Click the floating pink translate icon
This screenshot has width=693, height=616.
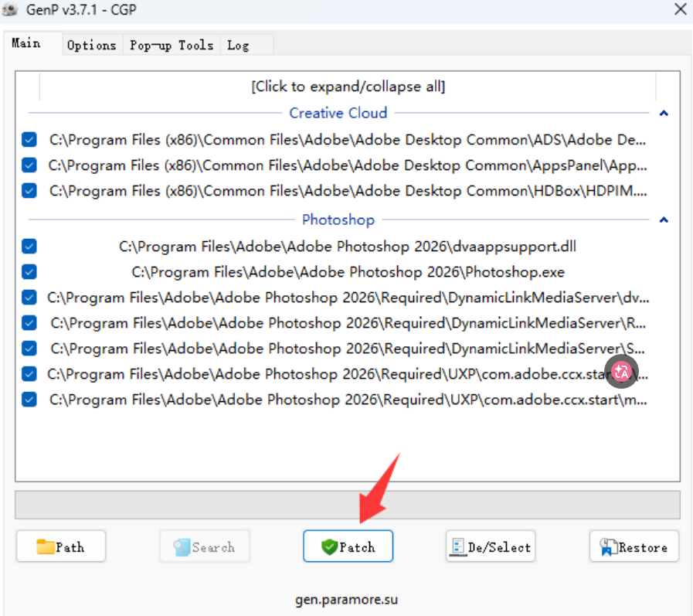621,372
